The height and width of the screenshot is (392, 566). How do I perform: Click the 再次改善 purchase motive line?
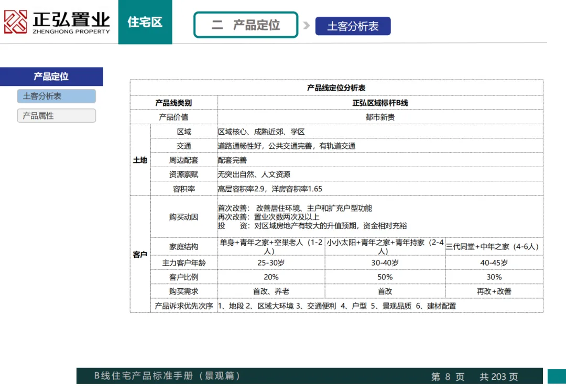coord(268,217)
